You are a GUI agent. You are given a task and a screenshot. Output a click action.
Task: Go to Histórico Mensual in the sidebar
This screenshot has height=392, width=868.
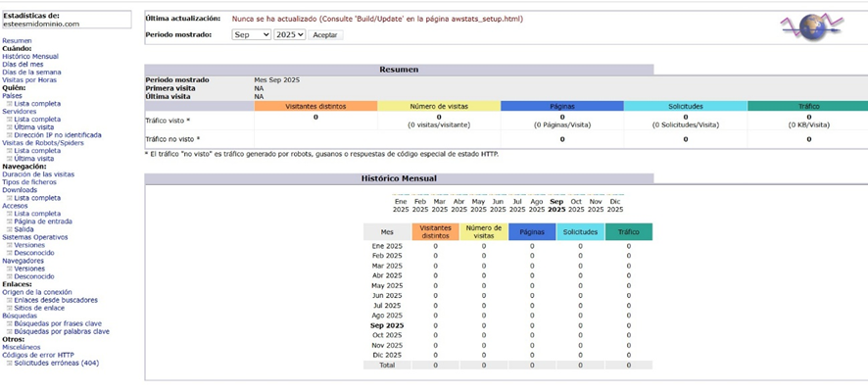coord(30,57)
